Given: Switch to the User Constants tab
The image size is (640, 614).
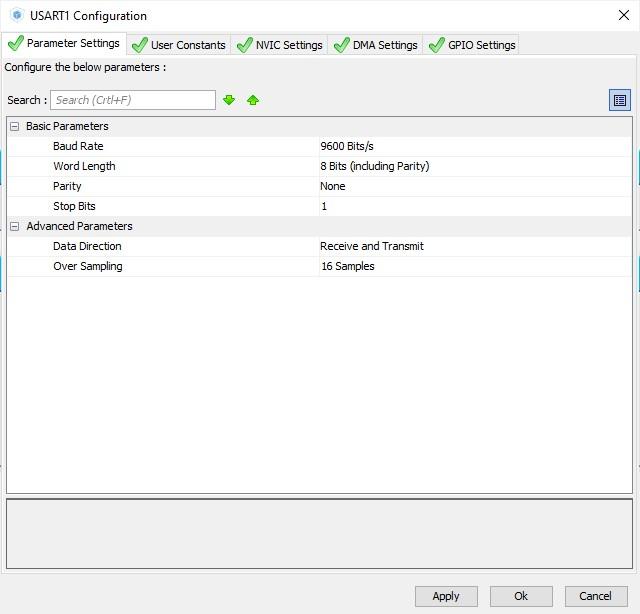Looking at the screenshot, I should pos(179,45).
